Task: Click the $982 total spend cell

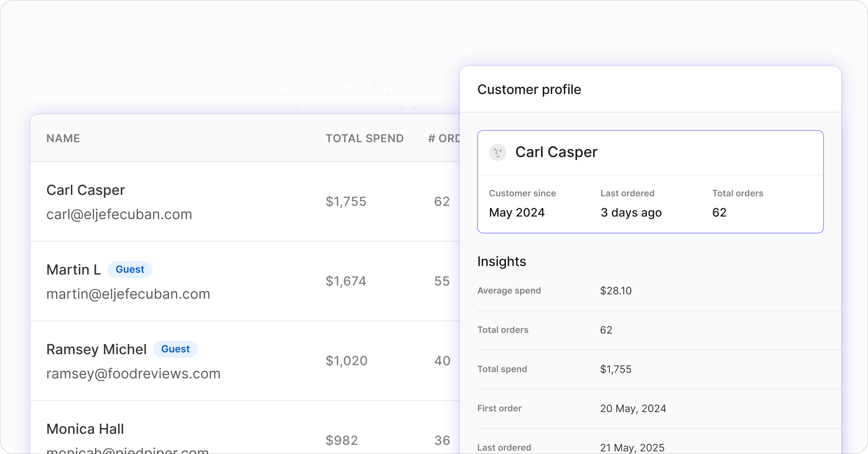Action: [x=342, y=440]
